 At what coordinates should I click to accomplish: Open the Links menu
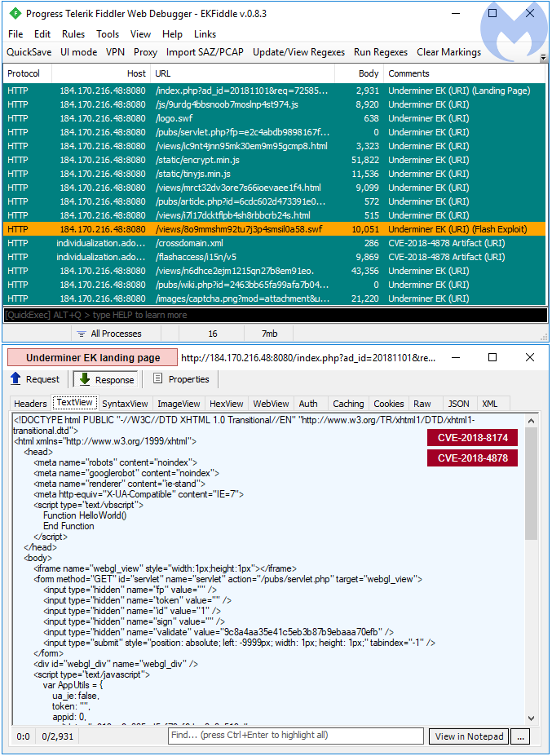point(205,34)
